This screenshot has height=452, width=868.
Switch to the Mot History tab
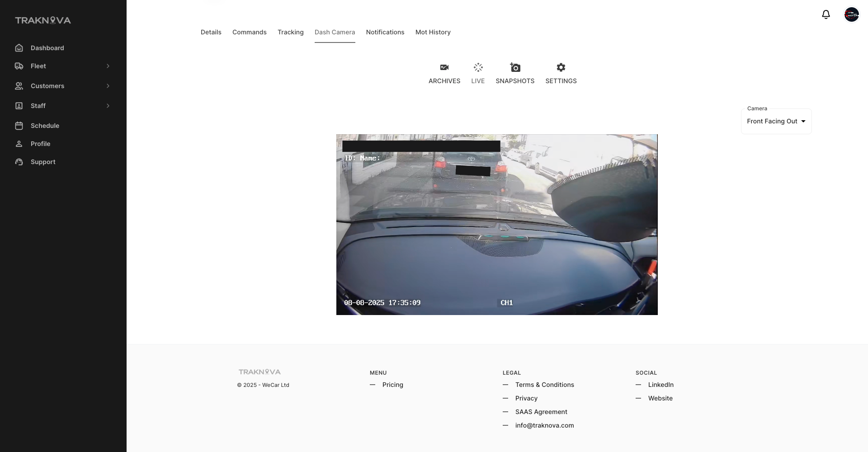point(433,32)
